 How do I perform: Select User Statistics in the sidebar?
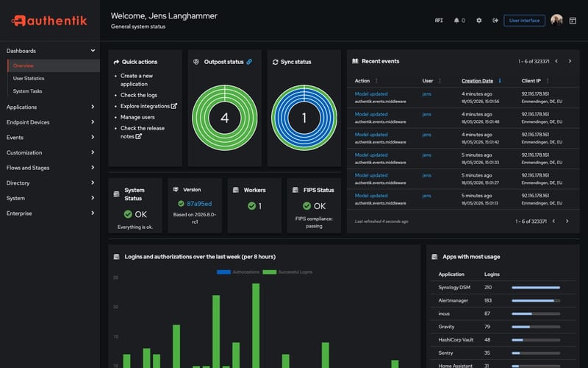(x=54, y=79)
